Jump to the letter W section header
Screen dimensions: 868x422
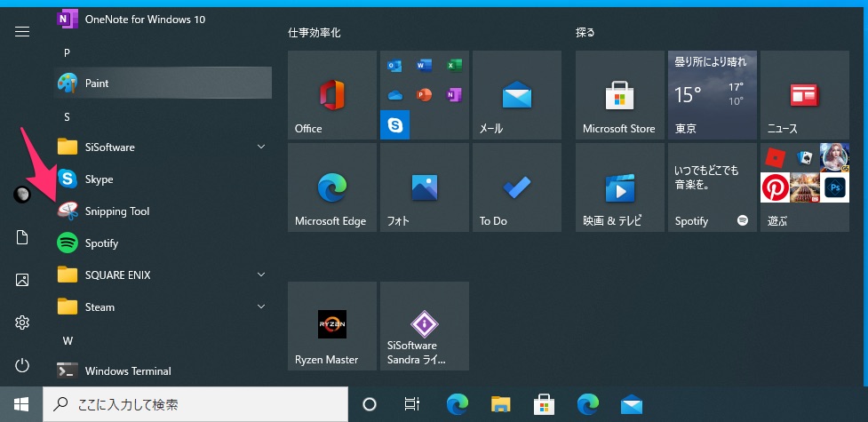[x=68, y=340]
